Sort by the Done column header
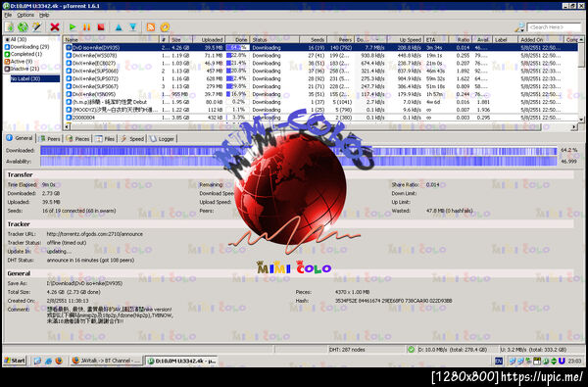This screenshot has width=588, height=387. [238, 40]
